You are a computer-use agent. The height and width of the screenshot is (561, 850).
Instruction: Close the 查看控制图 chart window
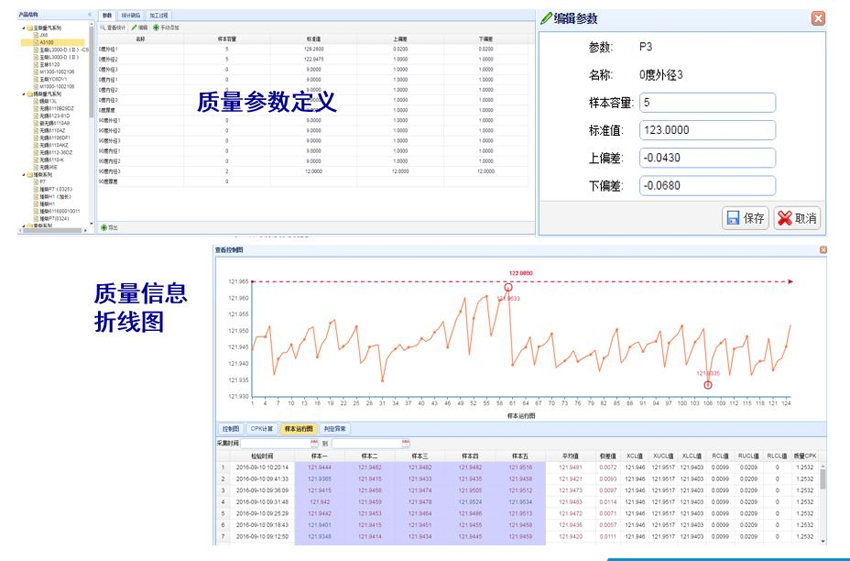(x=823, y=250)
